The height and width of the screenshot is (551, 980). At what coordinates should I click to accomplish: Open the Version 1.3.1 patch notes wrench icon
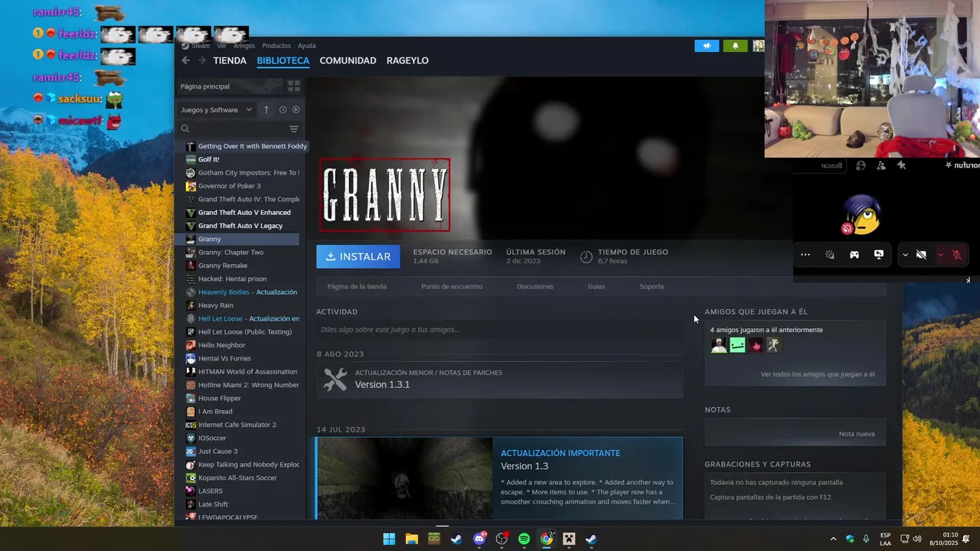coord(335,380)
